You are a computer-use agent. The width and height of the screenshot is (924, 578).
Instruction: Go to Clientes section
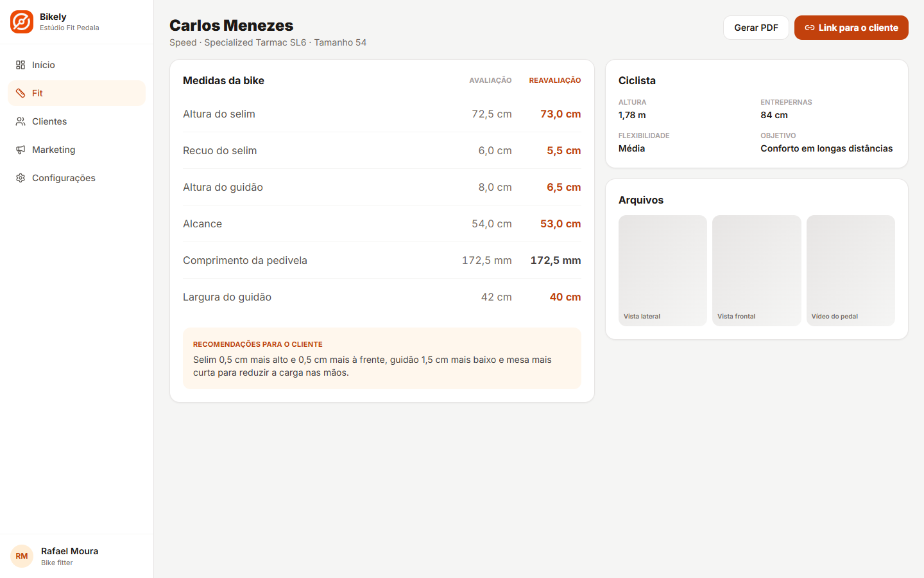tap(76, 121)
